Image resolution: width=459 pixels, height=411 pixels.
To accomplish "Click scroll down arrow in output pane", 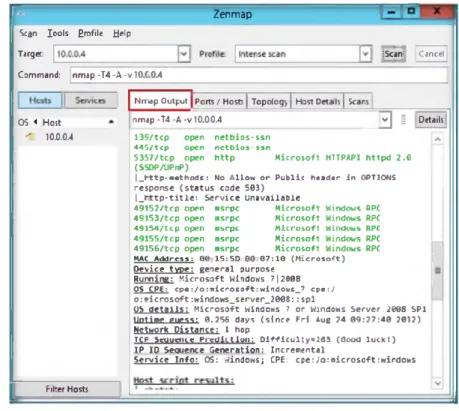I will (x=438, y=383).
